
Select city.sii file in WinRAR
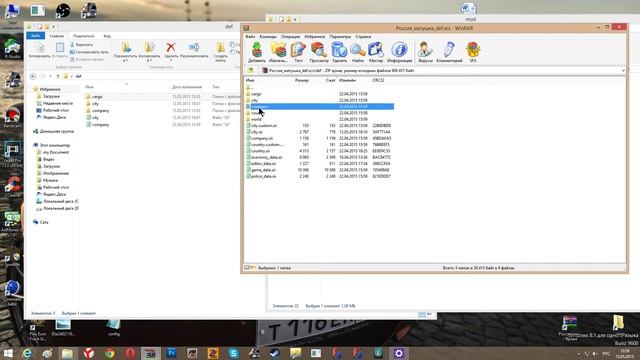257,132
